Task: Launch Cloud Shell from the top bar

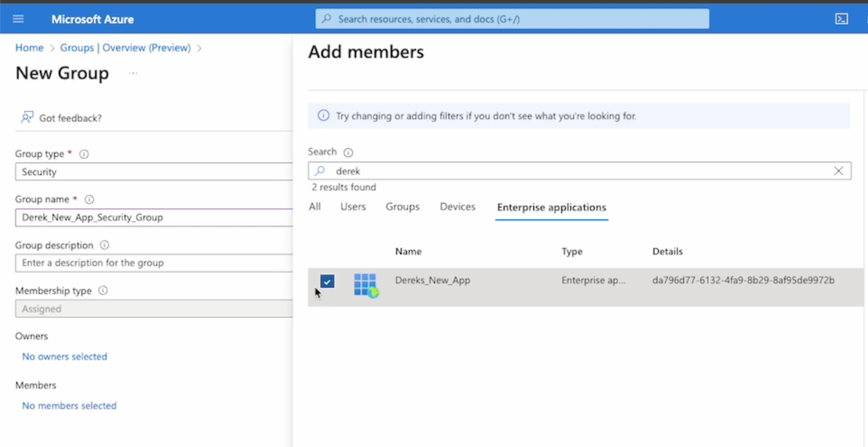Action: click(842, 19)
